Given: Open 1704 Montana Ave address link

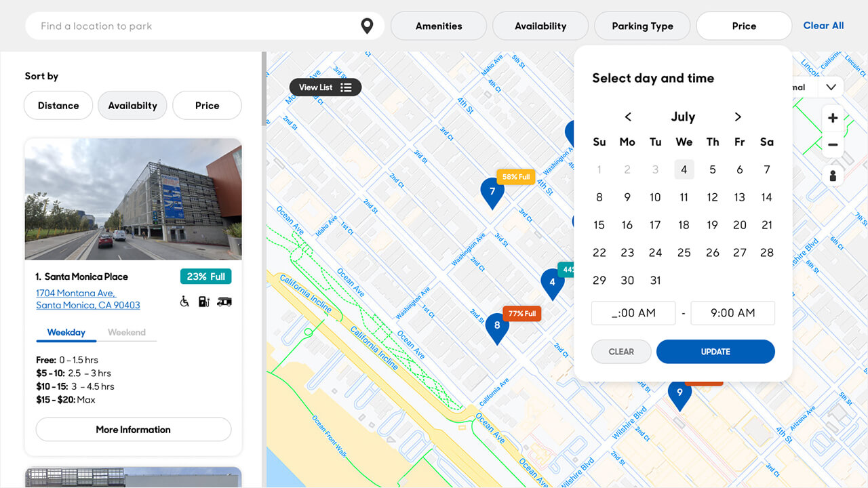Looking at the screenshot, I should [x=88, y=299].
